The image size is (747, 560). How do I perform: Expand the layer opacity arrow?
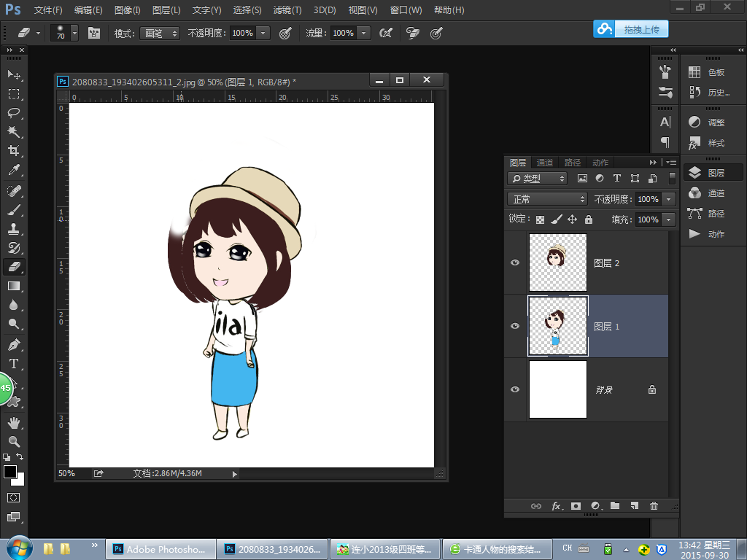(x=669, y=199)
